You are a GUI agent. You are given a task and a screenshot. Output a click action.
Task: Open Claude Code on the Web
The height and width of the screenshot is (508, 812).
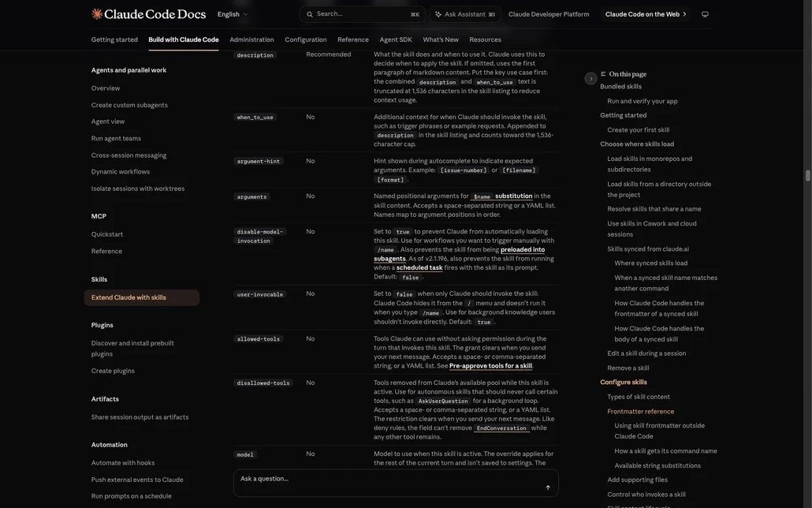click(645, 14)
